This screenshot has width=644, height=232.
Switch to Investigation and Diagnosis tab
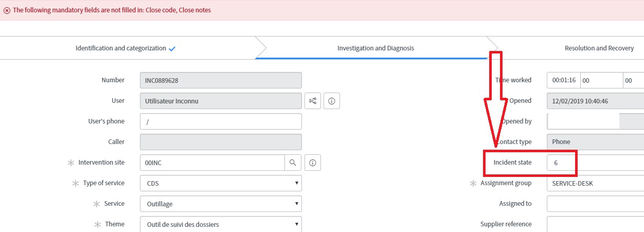[x=375, y=48]
